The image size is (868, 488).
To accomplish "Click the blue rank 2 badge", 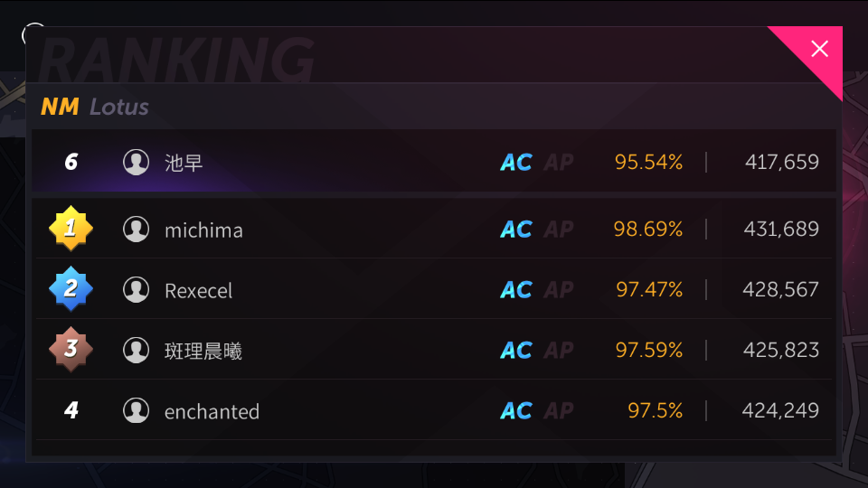I will coord(71,289).
